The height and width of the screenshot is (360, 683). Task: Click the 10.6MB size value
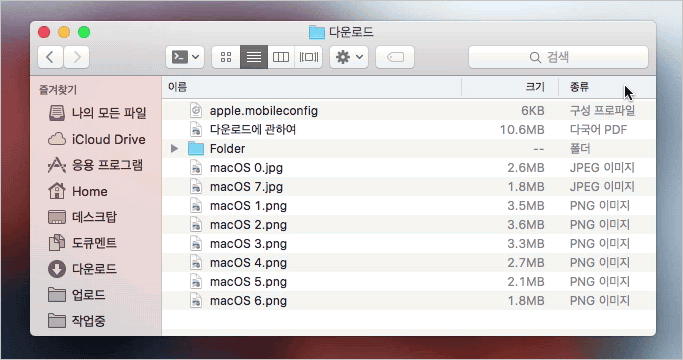click(522, 130)
